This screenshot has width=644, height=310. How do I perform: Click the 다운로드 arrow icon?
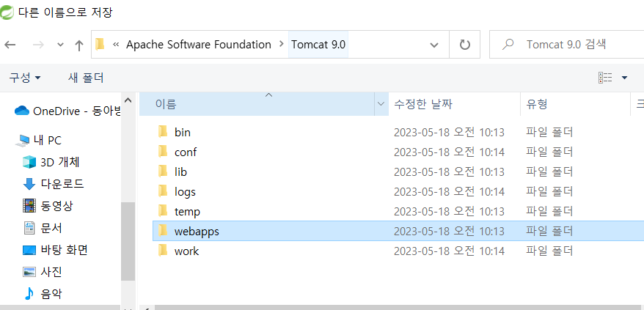(29, 185)
